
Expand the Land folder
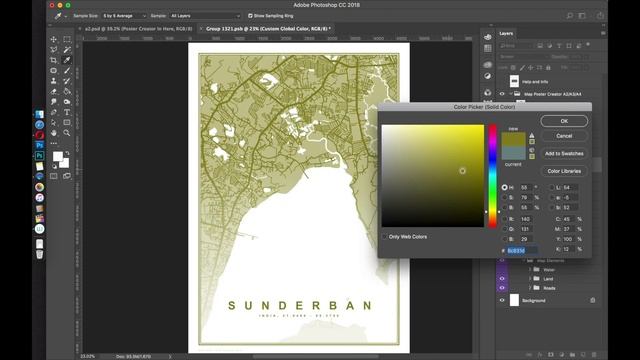coord(530,279)
